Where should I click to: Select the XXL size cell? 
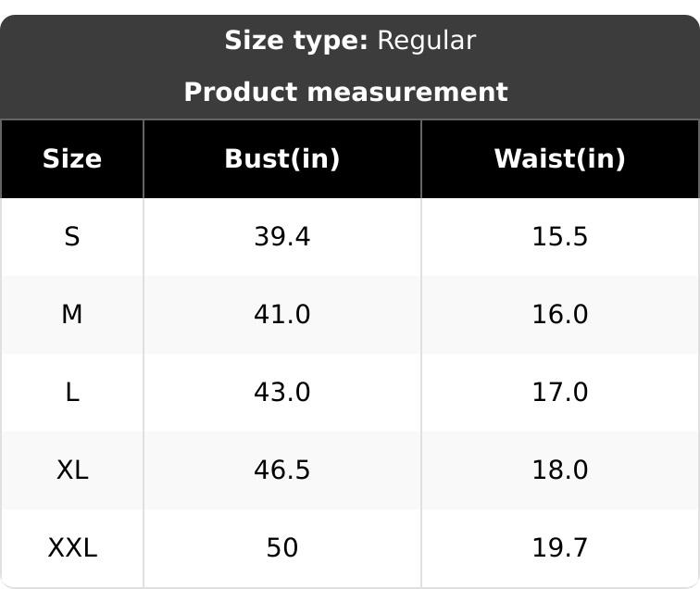point(72,548)
